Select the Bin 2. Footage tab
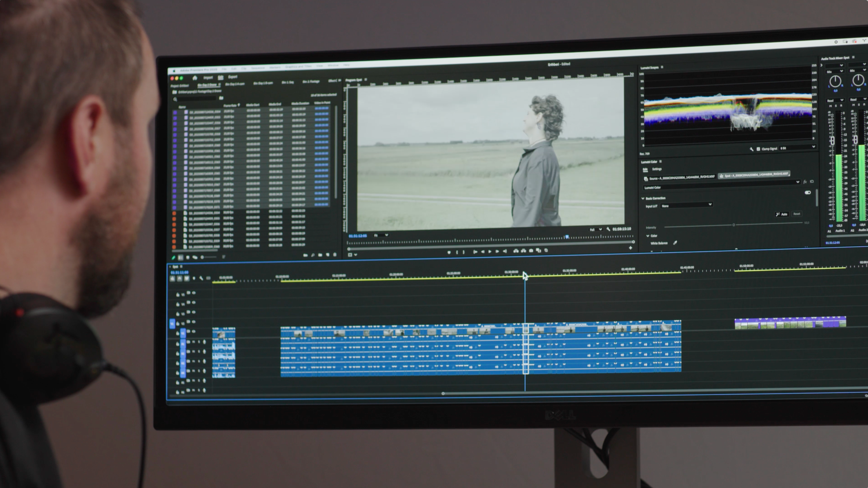Image resolution: width=868 pixels, height=488 pixels. point(311,82)
